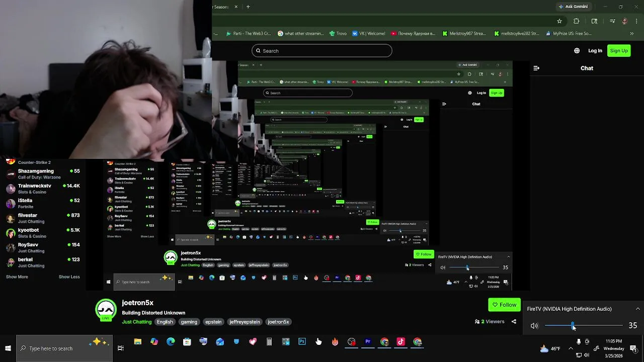The height and width of the screenshot is (362, 644).
Task: Mute audio using the speaker icon in the volume flyout
Action: coord(534,326)
